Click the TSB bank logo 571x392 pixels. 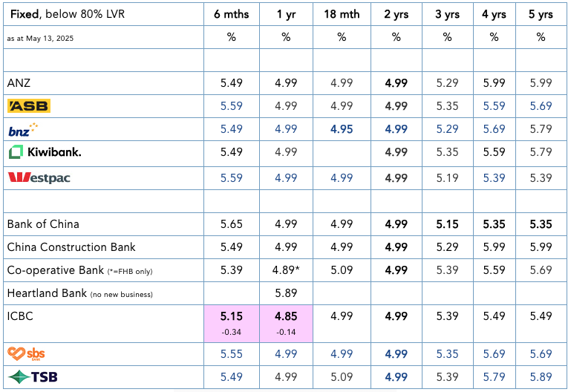point(33,377)
